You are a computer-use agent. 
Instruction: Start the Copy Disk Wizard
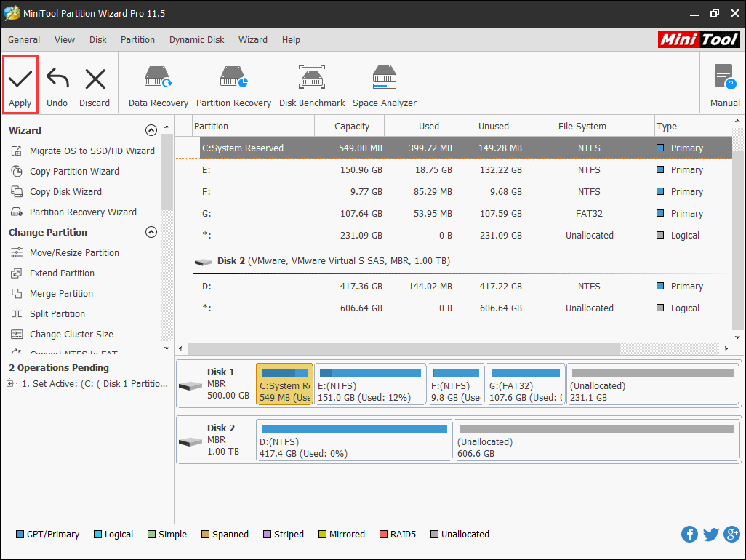[x=57, y=192]
